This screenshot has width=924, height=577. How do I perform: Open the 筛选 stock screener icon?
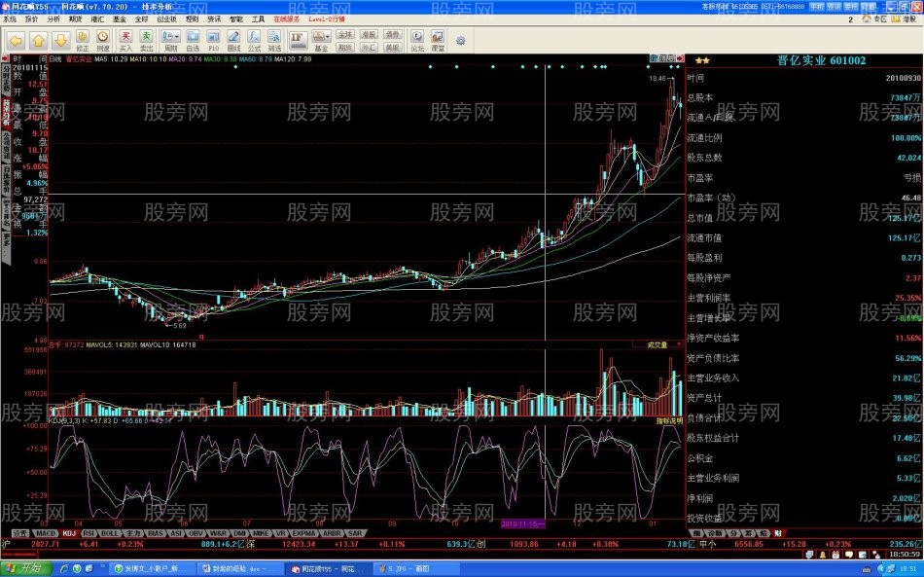point(274,41)
